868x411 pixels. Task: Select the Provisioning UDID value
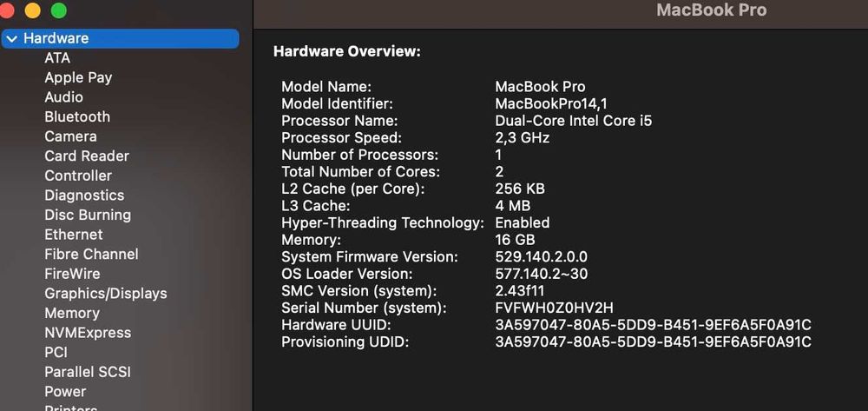pyautogui.click(x=654, y=342)
